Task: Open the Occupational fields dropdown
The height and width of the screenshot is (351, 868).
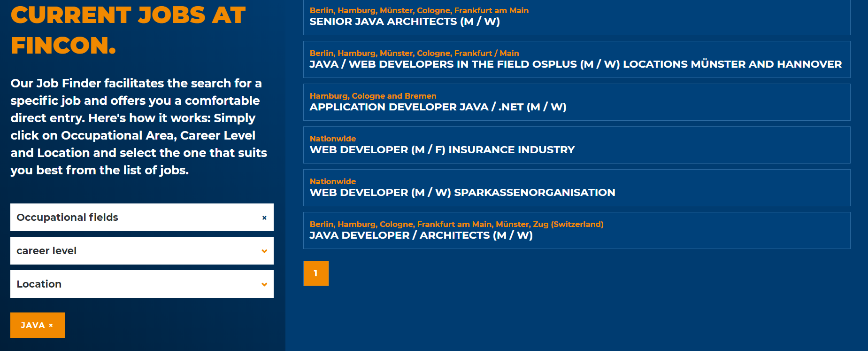Action: pyautogui.click(x=142, y=217)
